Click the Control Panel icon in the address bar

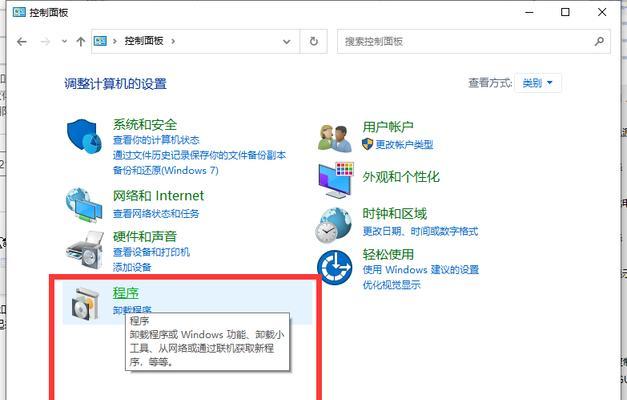coord(100,41)
